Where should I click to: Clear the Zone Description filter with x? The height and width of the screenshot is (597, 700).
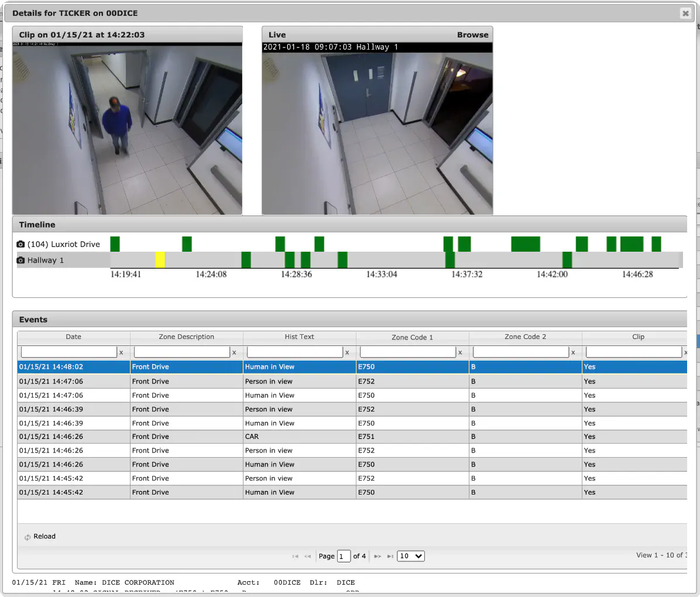click(234, 353)
